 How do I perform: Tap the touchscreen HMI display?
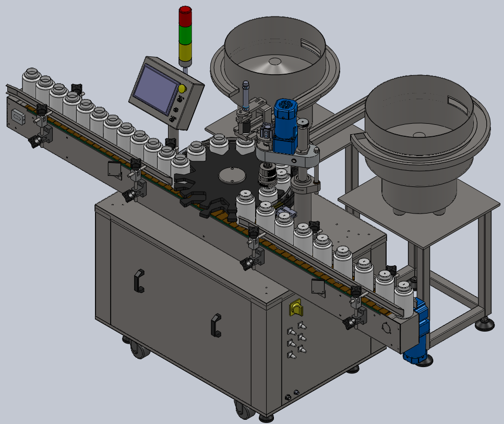155,87
